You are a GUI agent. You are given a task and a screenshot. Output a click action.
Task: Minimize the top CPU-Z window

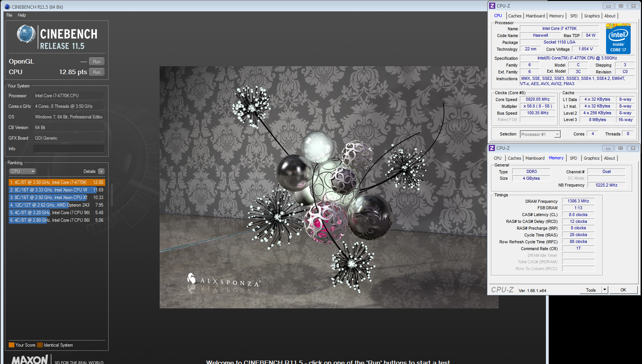point(608,6)
